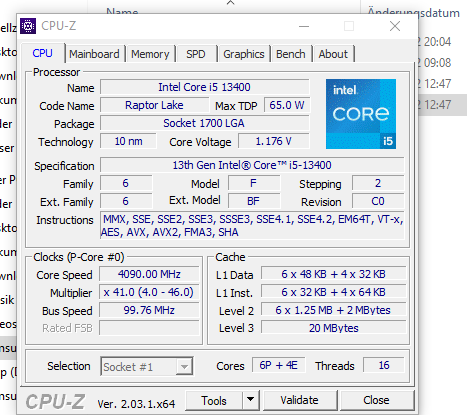Click the Änderungsdatum column header in Explorer
Viewport: 467px width, 415px height.
[414, 13]
